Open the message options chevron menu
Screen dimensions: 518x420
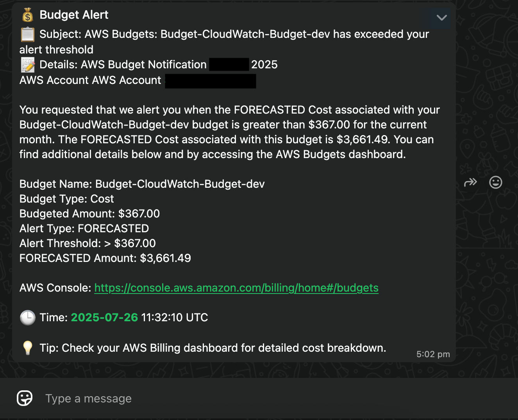point(441,18)
